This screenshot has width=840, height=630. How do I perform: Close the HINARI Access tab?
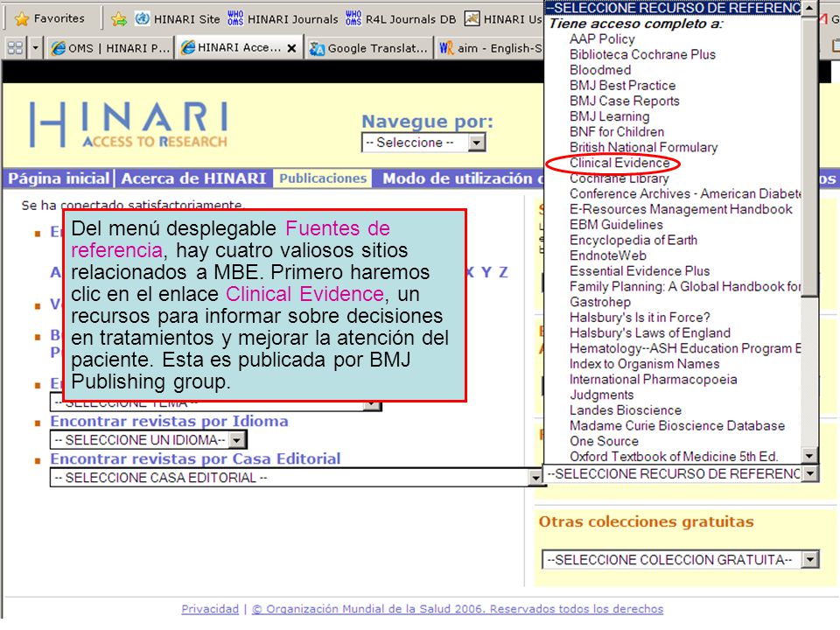coord(291,48)
